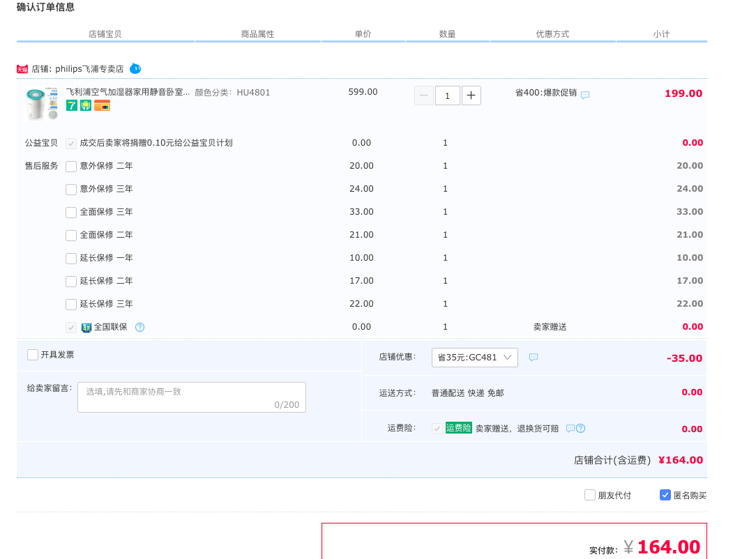Check 延长保修 一年 service option
The width and height of the screenshot is (756, 559).
pos(71,259)
